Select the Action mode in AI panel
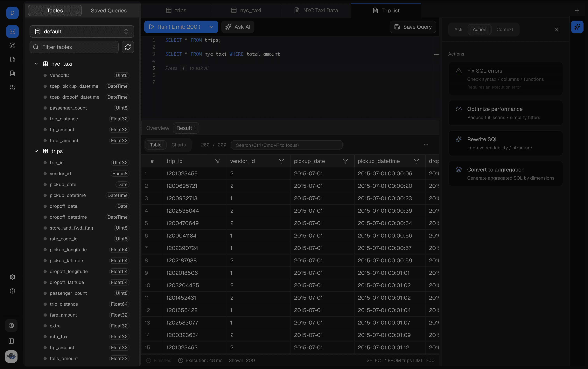The image size is (588, 369). 479,30
